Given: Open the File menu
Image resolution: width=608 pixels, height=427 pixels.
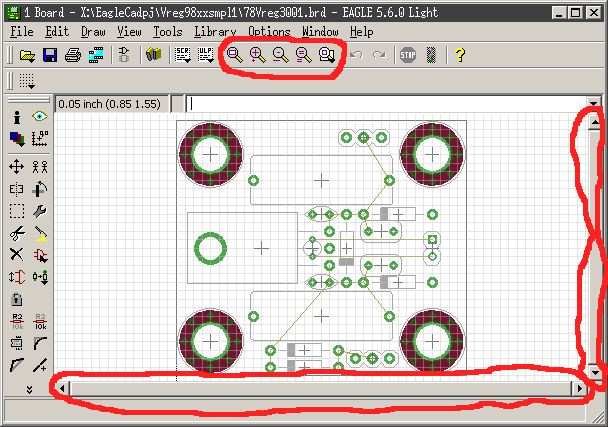Looking at the screenshot, I should pyautogui.click(x=22, y=31).
